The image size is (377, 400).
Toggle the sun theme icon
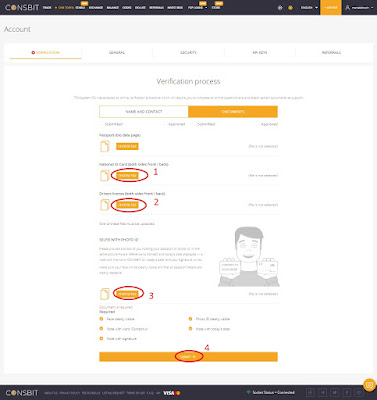(290, 8)
